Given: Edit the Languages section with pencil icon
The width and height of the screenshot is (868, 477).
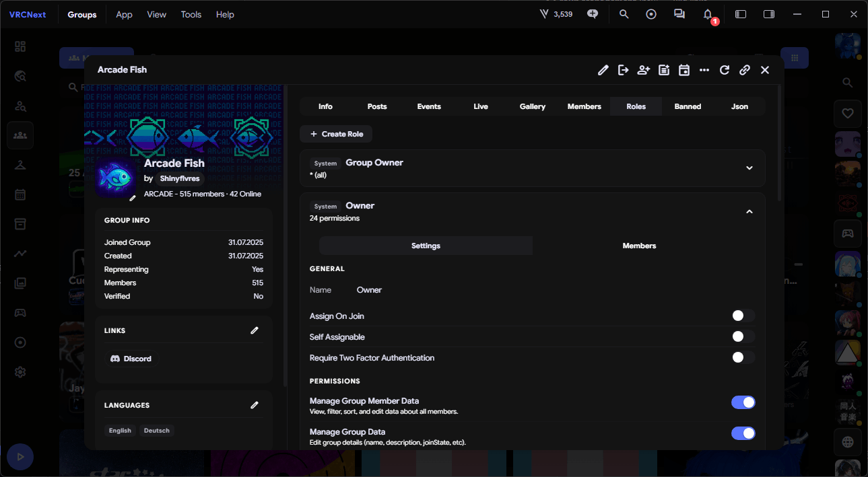Looking at the screenshot, I should click(255, 405).
